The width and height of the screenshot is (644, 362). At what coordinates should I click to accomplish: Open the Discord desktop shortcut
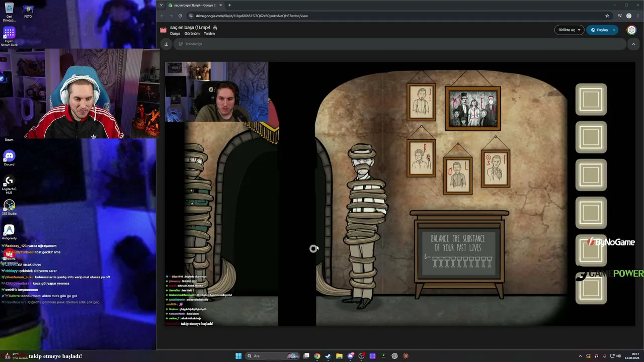[9, 158]
